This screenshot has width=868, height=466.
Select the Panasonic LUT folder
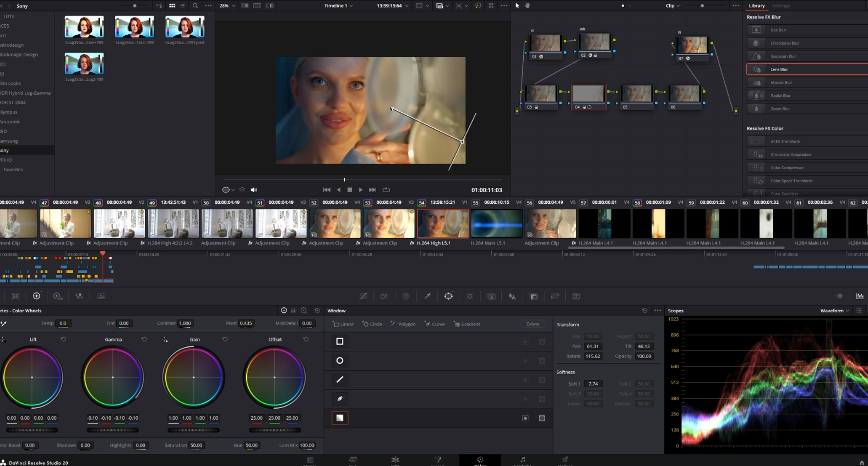click(x=10, y=122)
